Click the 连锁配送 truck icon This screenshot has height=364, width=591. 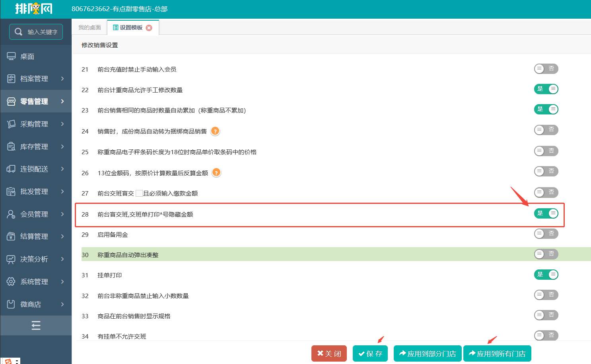(11, 169)
